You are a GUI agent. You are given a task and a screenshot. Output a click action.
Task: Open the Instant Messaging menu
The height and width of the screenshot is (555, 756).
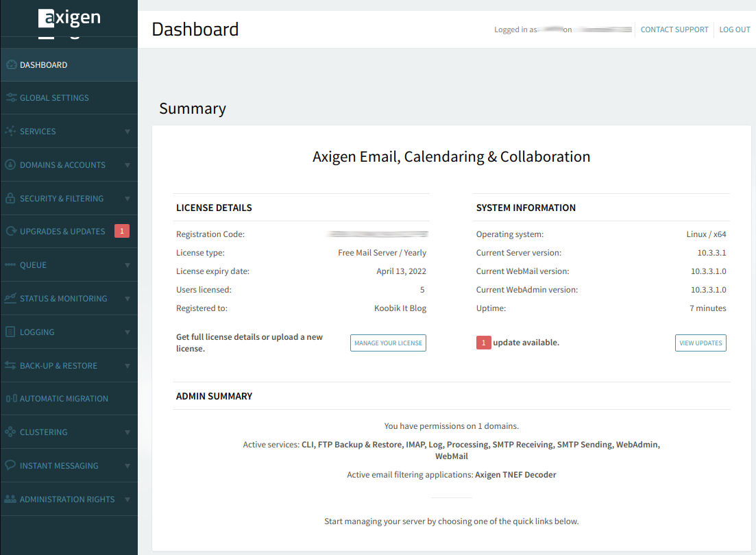tap(69, 465)
